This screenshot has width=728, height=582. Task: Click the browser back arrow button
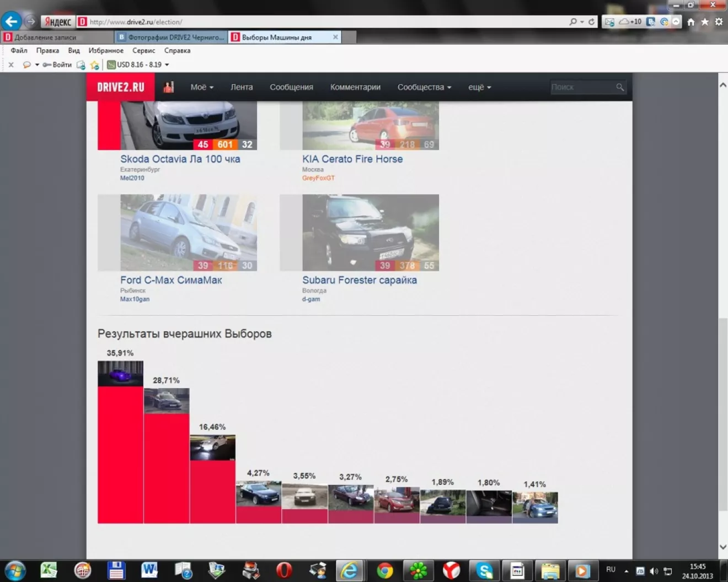(12, 21)
